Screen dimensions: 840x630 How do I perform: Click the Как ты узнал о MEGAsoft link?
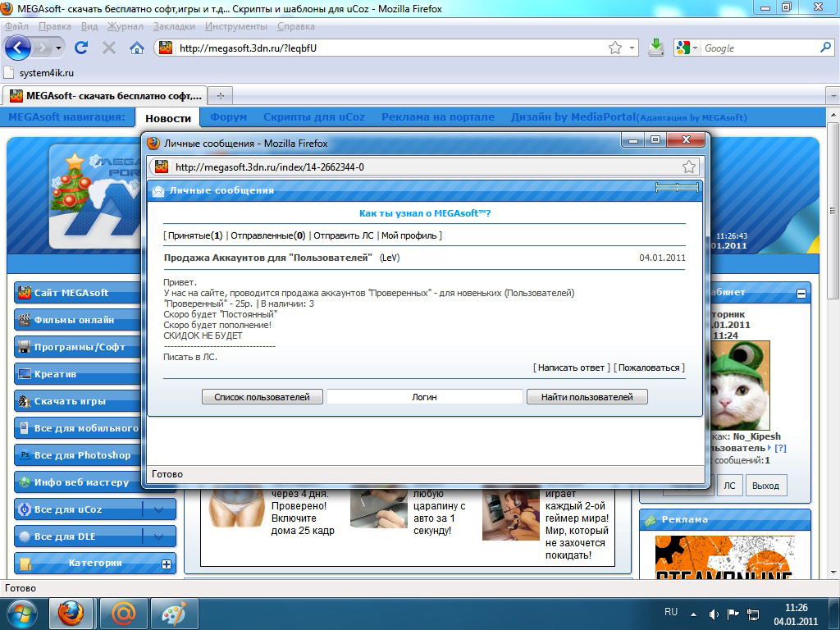coord(425,213)
